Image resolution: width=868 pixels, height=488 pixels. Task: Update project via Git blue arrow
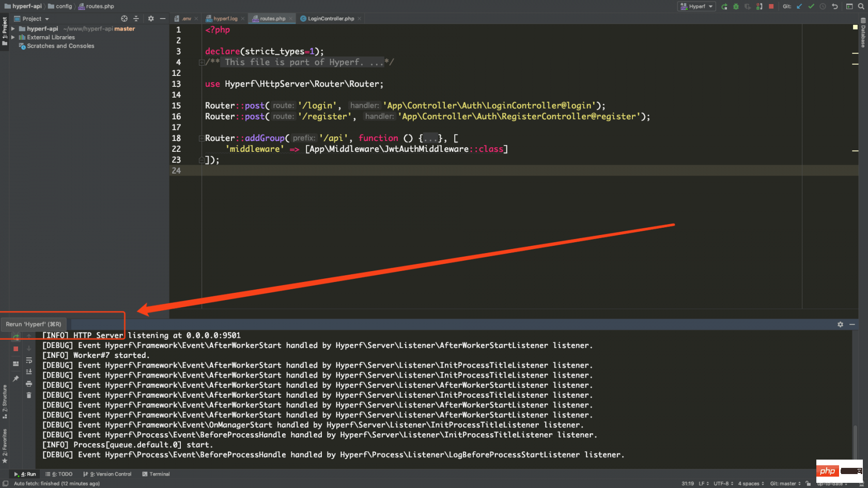pyautogui.click(x=799, y=7)
